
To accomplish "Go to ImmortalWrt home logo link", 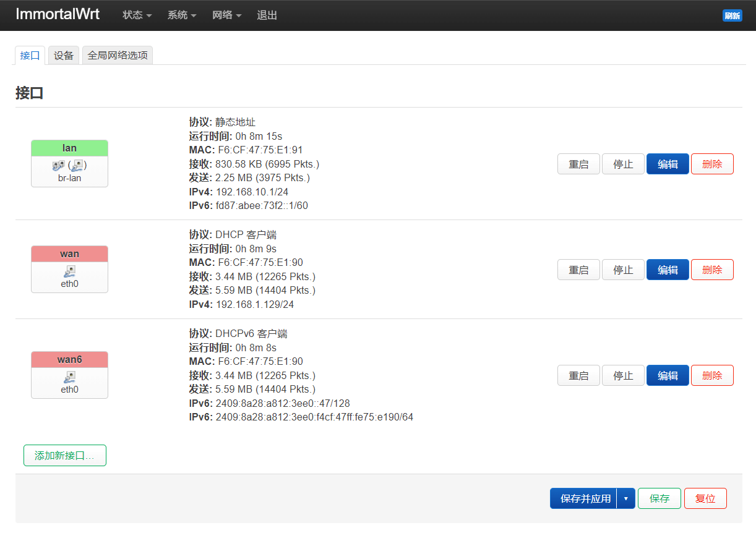I will click(x=58, y=15).
